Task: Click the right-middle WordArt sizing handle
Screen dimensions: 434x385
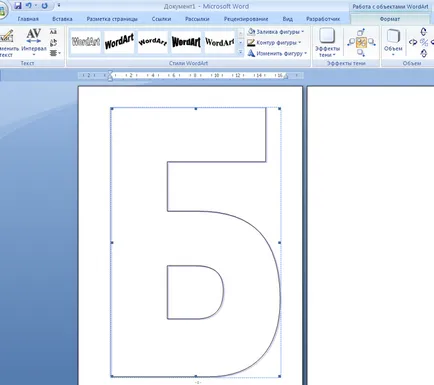Action: click(x=279, y=242)
